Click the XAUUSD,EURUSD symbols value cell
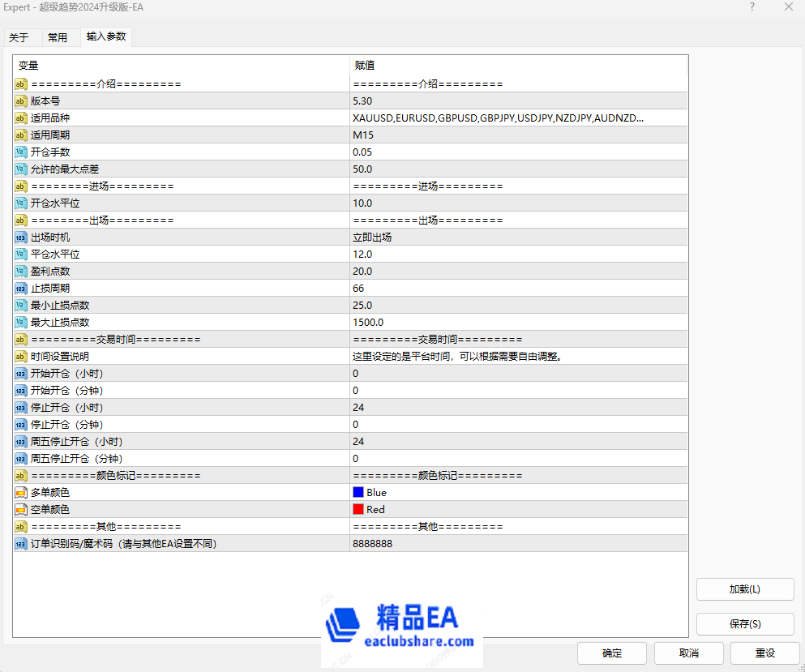The image size is (805, 672). tap(518, 118)
